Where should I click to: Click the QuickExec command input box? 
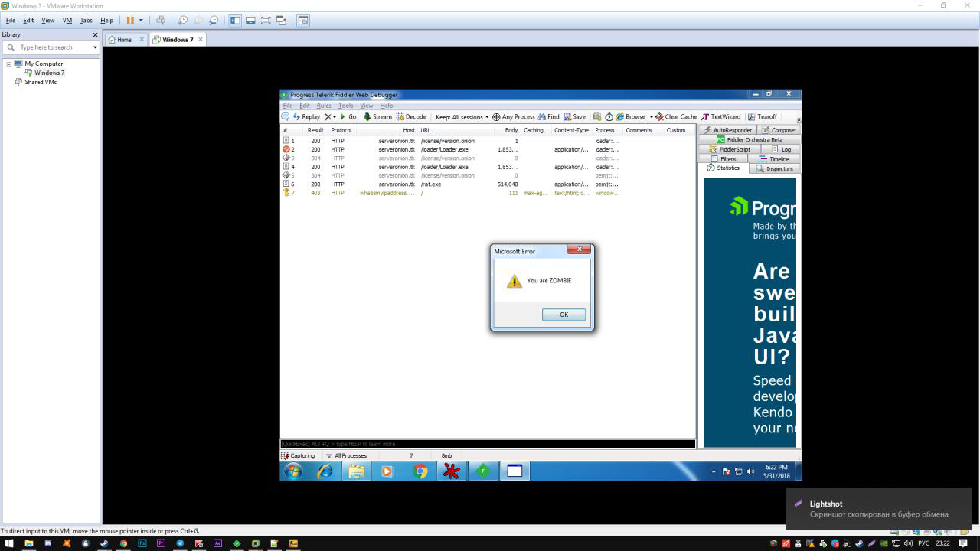(x=487, y=444)
